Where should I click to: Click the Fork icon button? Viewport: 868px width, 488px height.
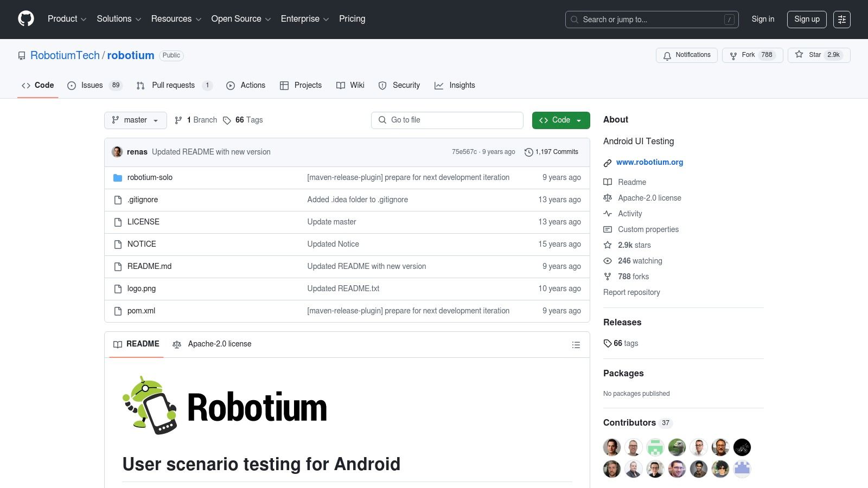[752, 55]
